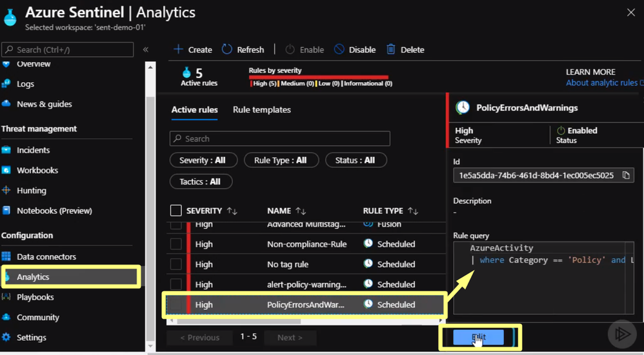This screenshot has width=644, height=355.
Task: Click the Disable rule icon
Action: (x=339, y=49)
